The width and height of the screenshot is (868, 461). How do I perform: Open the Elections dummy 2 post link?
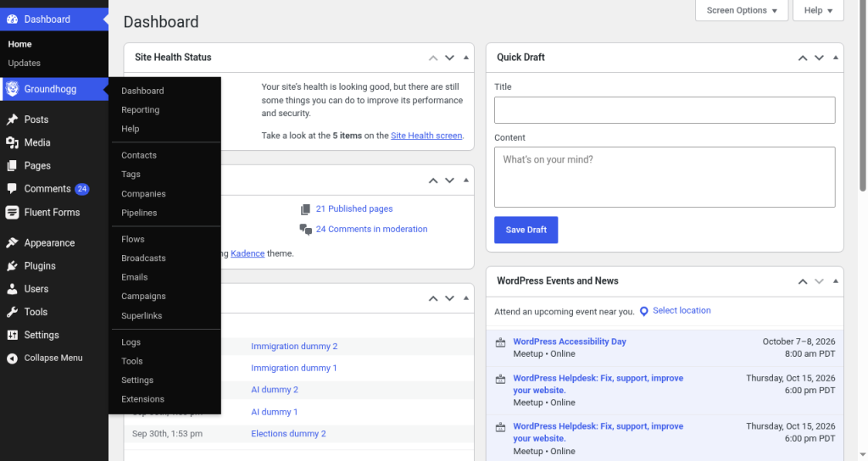pos(288,434)
